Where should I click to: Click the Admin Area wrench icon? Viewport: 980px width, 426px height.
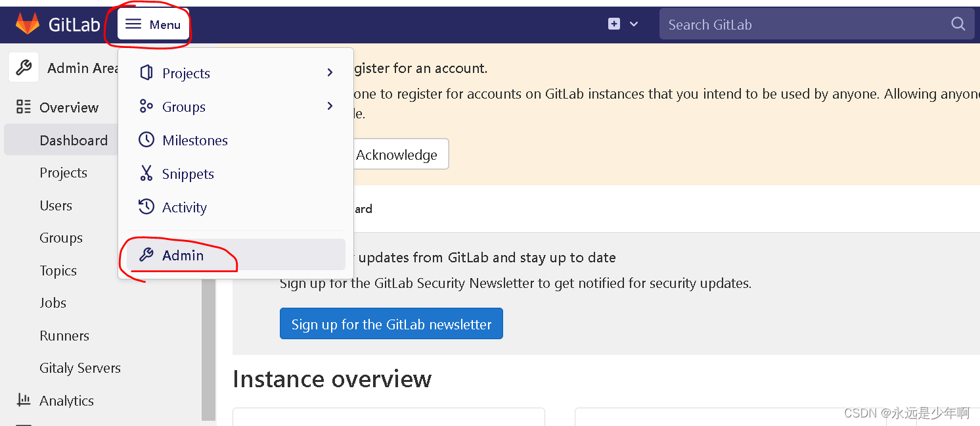tap(24, 68)
